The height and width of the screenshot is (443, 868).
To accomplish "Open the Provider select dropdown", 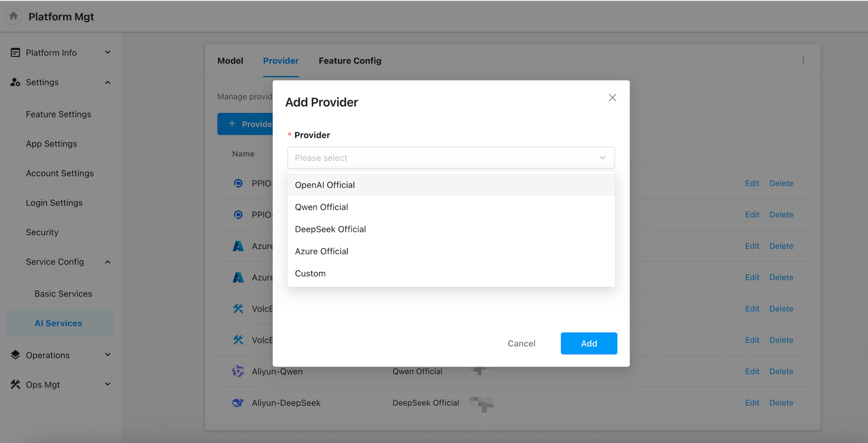I will [x=451, y=158].
